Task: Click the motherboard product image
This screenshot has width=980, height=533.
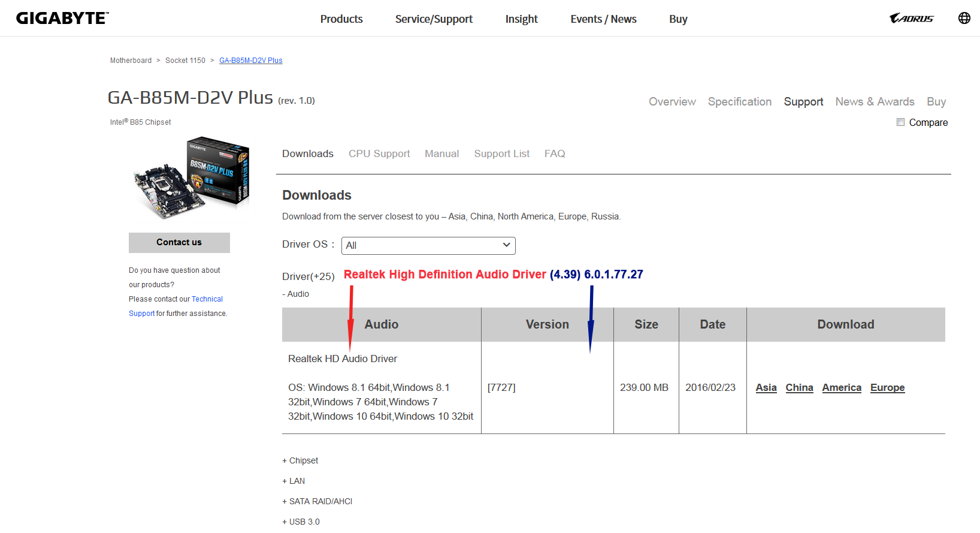Action: (x=191, y=177)
